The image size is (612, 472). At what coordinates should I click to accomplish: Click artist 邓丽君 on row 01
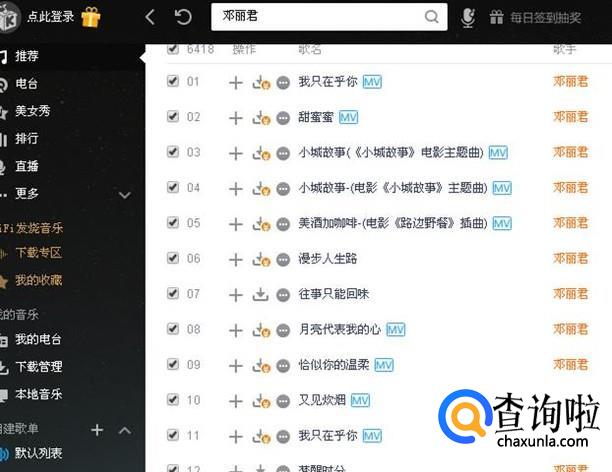(x=570, y=82)
